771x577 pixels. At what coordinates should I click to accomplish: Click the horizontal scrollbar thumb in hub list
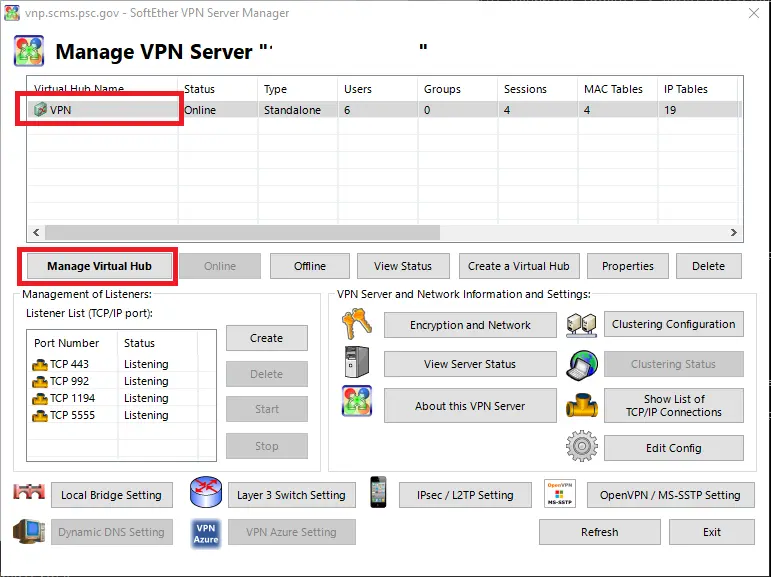click(242, 232)
